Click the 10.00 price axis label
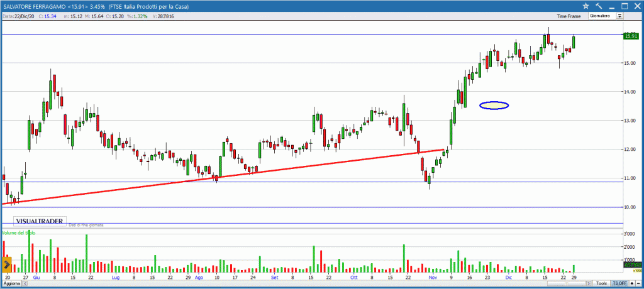The height and width of the screenshot is (289, 644). point(630,207)
